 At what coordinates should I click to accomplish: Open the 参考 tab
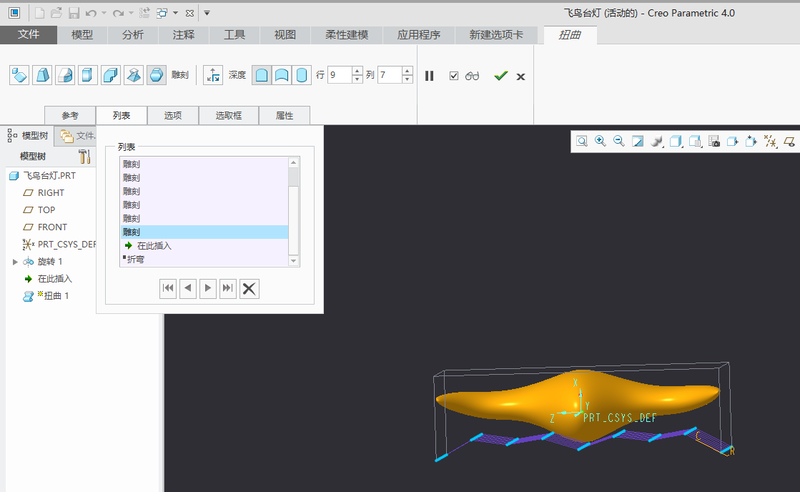(70, 116)
